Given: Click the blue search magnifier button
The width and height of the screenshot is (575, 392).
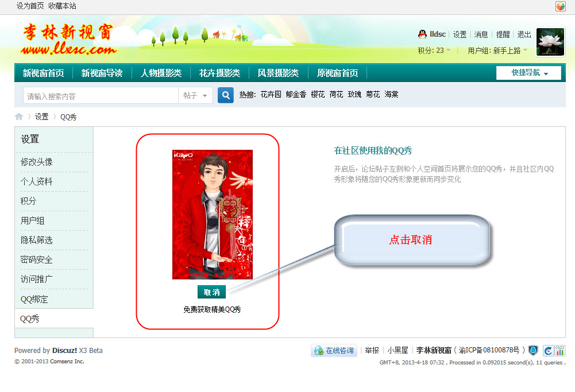Looking at the screenshot, I should coord(226,95).
